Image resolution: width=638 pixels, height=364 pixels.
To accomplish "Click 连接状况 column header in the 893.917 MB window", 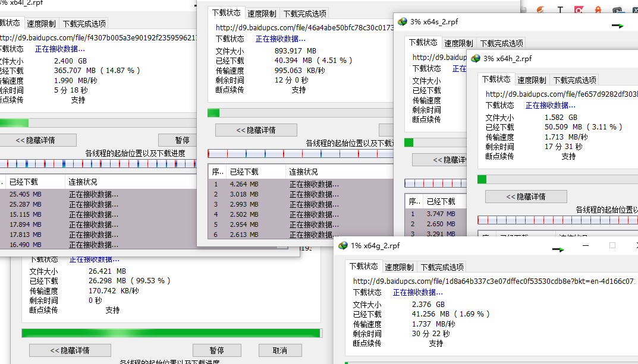I will (340, 172).
